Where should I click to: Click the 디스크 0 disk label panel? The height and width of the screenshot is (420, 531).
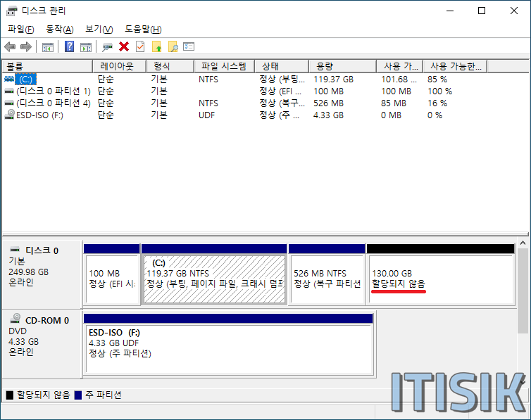(42, 274)
